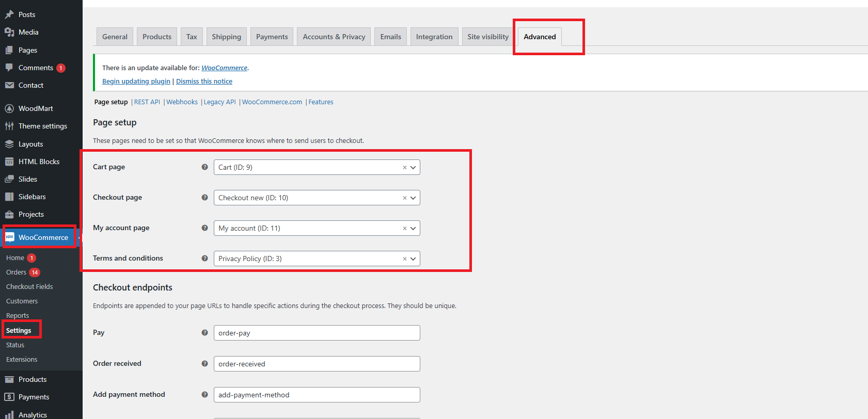The width and height of the screenshot is (868, 419).
Task: Open WooCommerce Status submenu item
Action: coord(15,345)
